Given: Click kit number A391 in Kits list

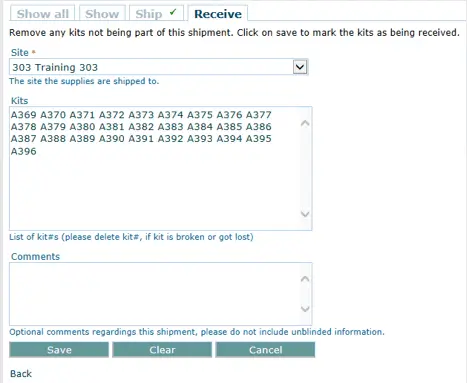Looking at the screenshot, I should pos(141,139).
